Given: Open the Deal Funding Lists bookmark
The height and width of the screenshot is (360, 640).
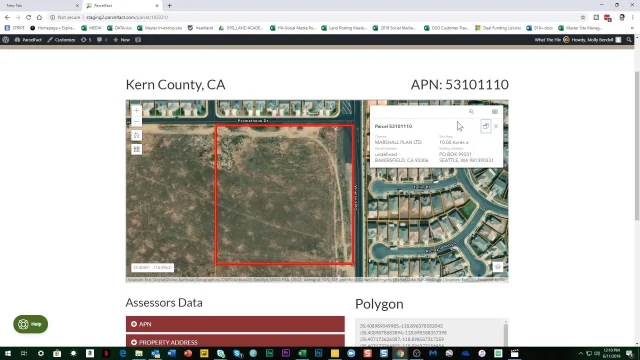Looking at the screenshot, I should pyautogui.click(x=498, y=28).
